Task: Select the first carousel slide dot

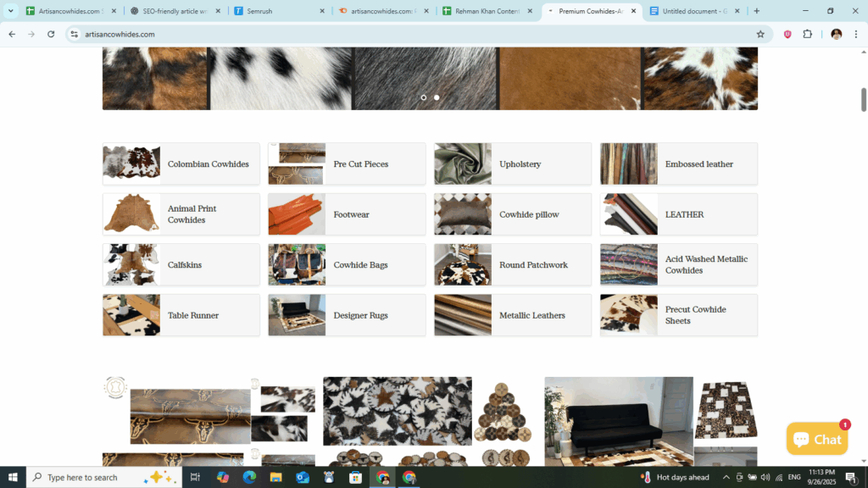Action: (x=424, y=97)
